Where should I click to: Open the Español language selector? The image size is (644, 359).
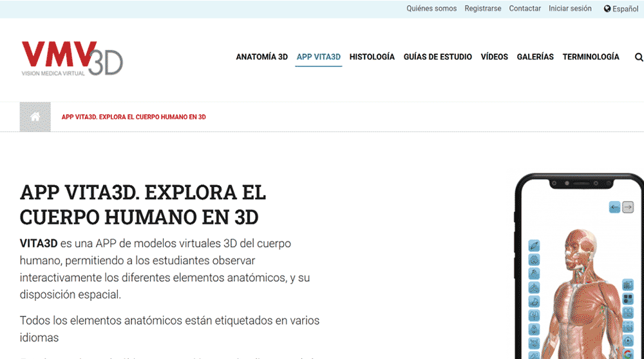pyautogui.click(x=621, y=8)
